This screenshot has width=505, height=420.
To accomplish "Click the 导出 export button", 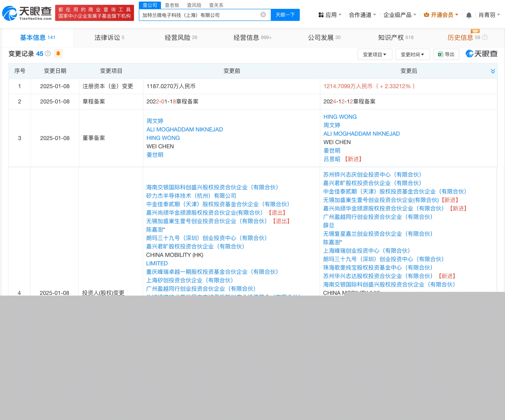I will [446, 54].
